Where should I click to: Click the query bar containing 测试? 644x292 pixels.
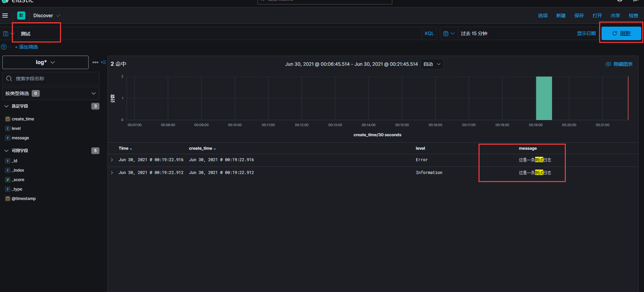point(219,34)
